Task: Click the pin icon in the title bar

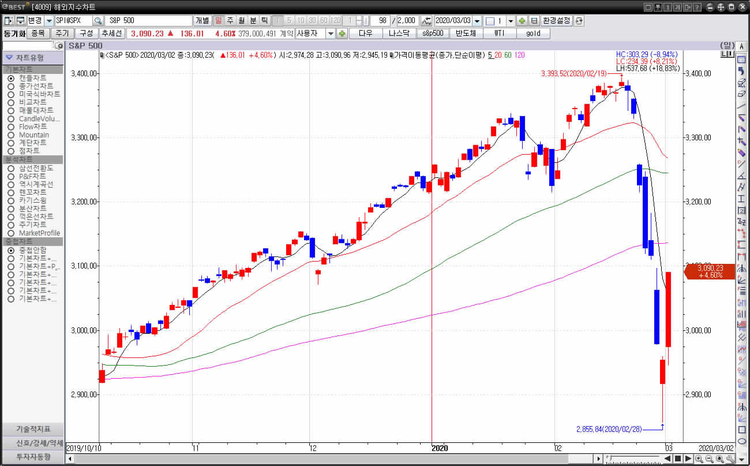Action: point(658,7)
